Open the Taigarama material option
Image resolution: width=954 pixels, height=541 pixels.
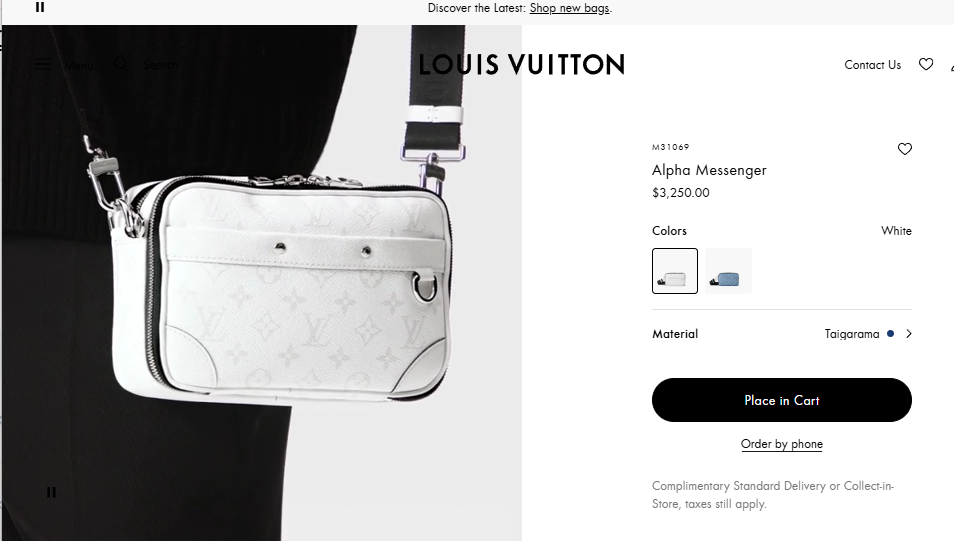(x=852, y=333)
